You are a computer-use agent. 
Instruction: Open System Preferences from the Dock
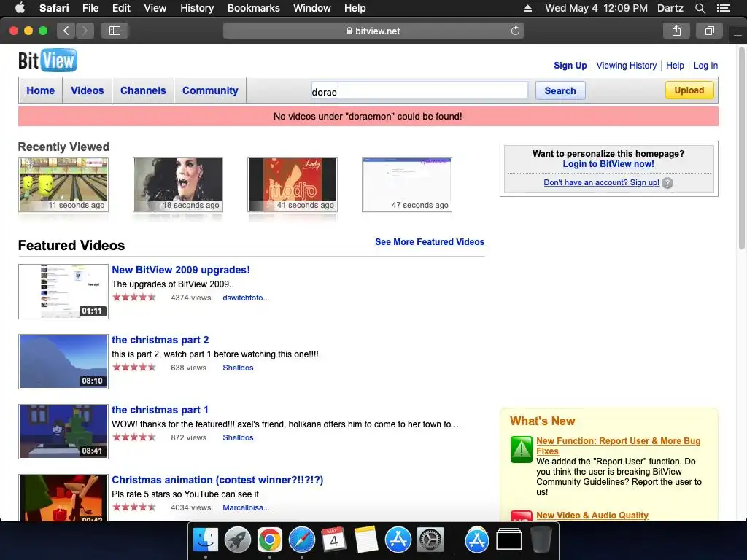pyautogui.click(x=430, y=540)
